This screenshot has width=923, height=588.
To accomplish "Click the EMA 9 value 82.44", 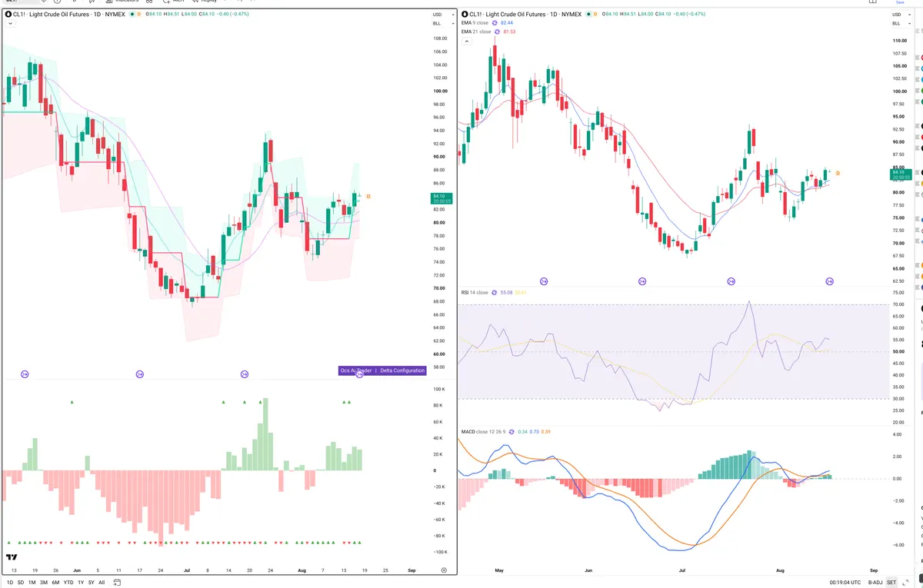I will pyautogui.click(x=507, y=23).
